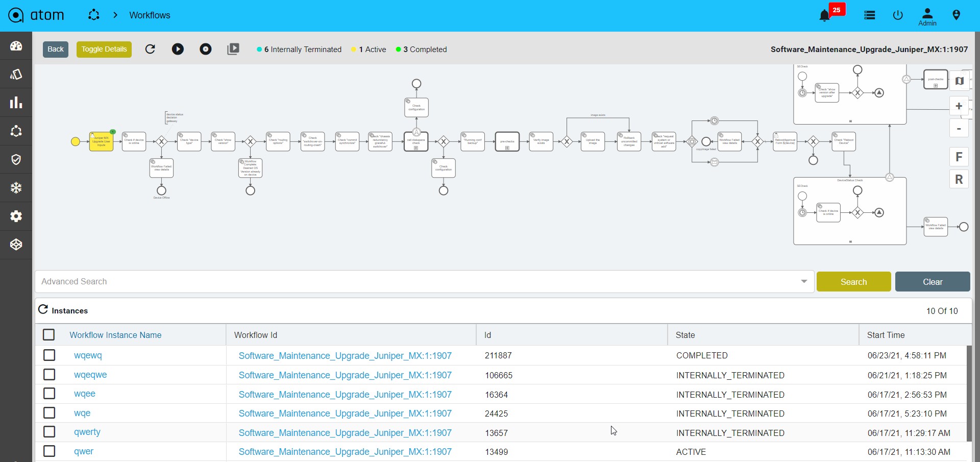Click the R reset diagram button
980x462 pixels.
coord(959,179)
